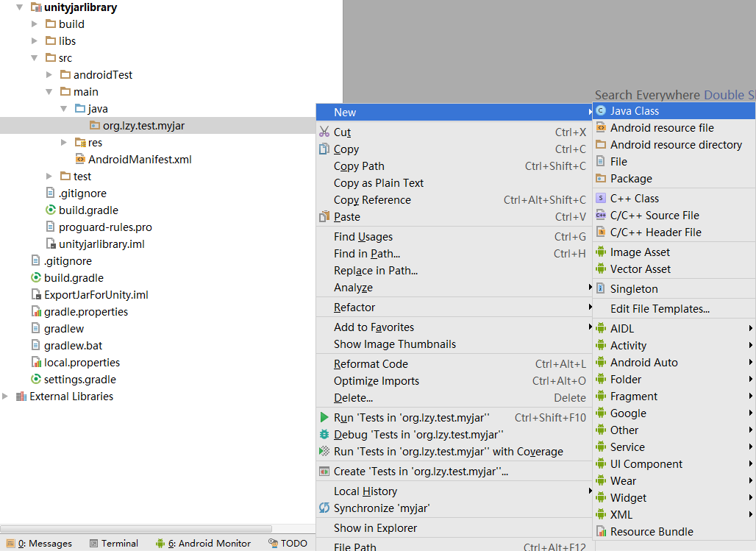The height and width of the screenshot is (551, 756).
Task: Click the Package folder icon in submenu
Action: point(601,179)
